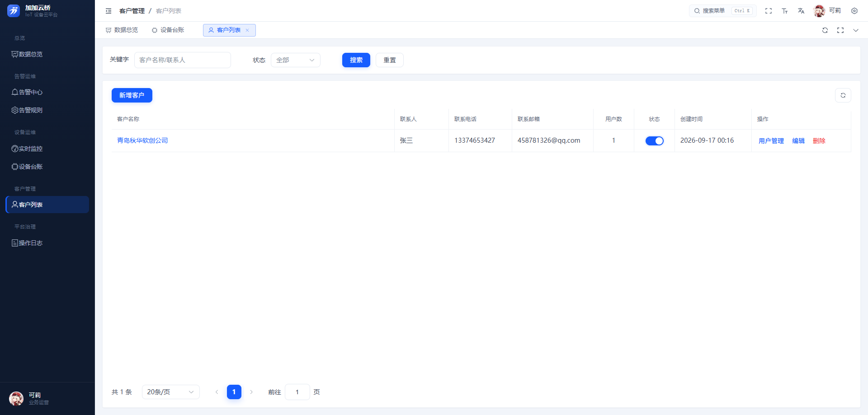Screen dimensions: 868x415
Task: Switch to the 设备台账 tab
Action: coord(168,30)
